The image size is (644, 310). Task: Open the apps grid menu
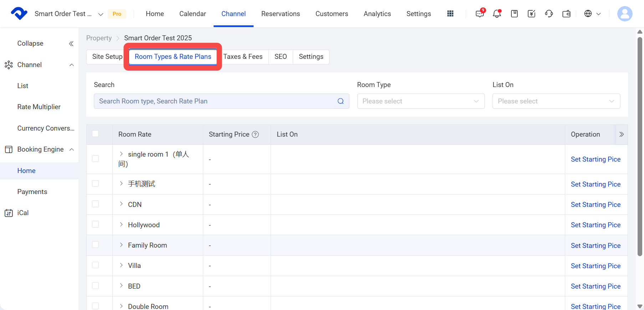tap(450, 14)
